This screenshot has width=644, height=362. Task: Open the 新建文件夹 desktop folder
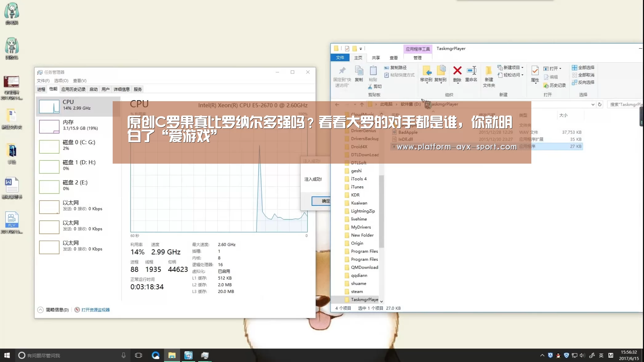pyautogui.click(x=12, y=119)
